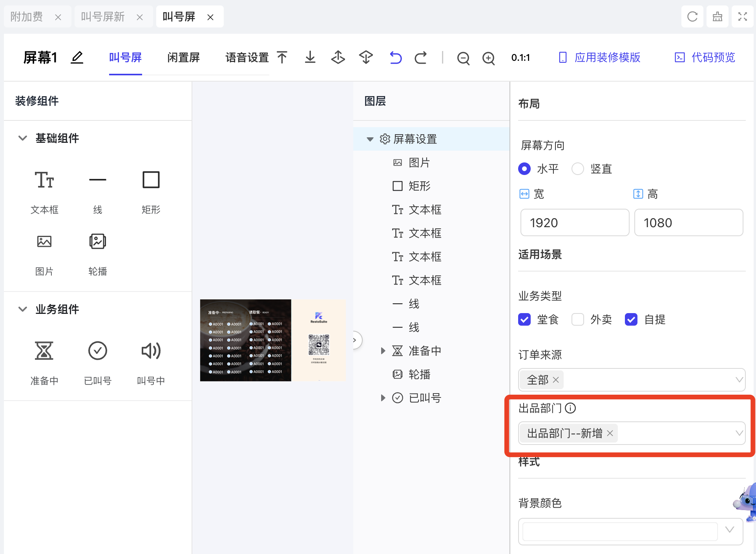Open the 出品部门 dropdown list
This screenshot has width=756, height=554.
pyautogui.click(x=739, y=433)
